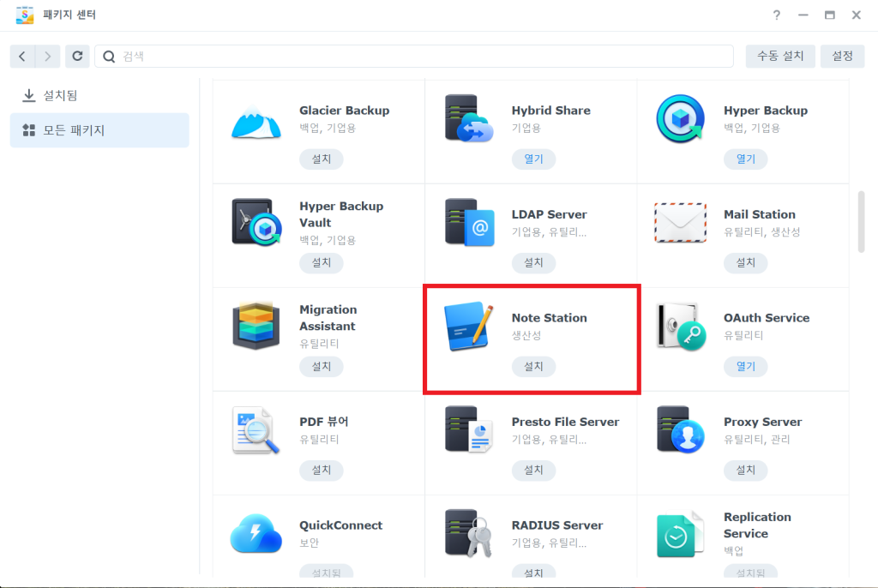Viewport: 878px width, 588px height.
Task: Focus the 검색 search field
Action: click(x=414, y=56)
